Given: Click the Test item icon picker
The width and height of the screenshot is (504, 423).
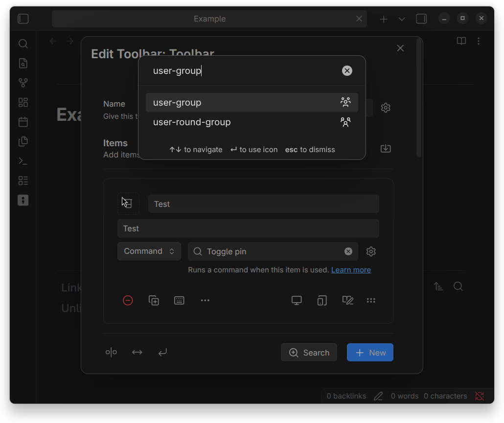Looking at the screenshot, I should (128, 203).
